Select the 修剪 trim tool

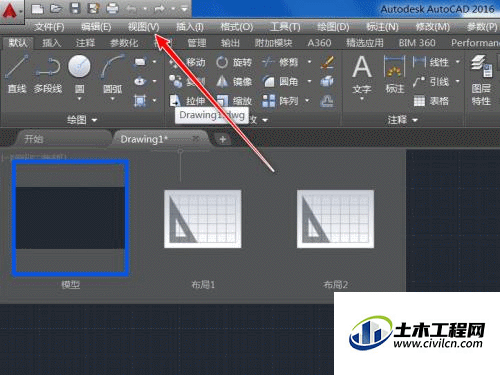coord(280,62)
